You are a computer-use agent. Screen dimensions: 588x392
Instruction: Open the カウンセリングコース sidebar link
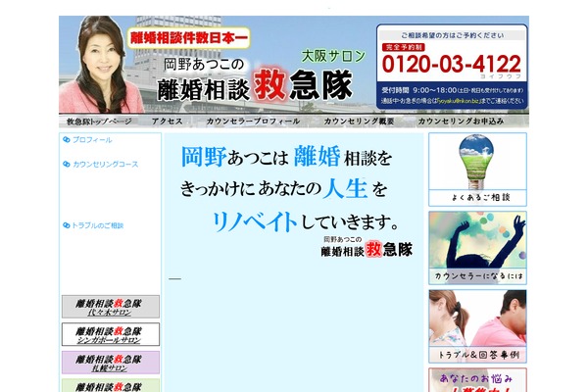pos(106,165)
